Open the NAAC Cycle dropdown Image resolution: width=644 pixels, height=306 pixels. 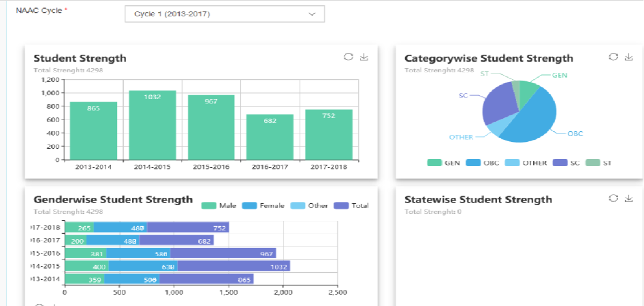[x=224, y=14]
